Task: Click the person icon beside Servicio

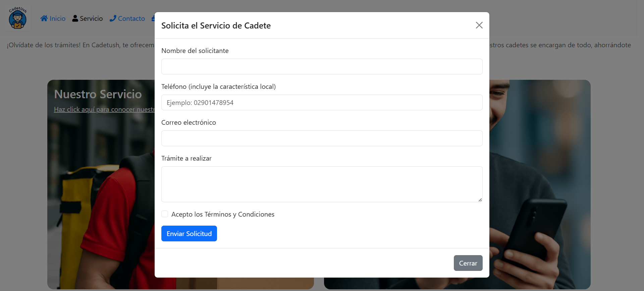Action: 75,18
